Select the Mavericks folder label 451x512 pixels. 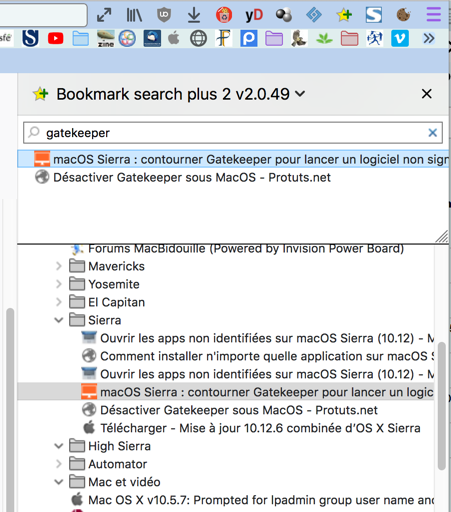pyautogui.click(x=116, y=266)
